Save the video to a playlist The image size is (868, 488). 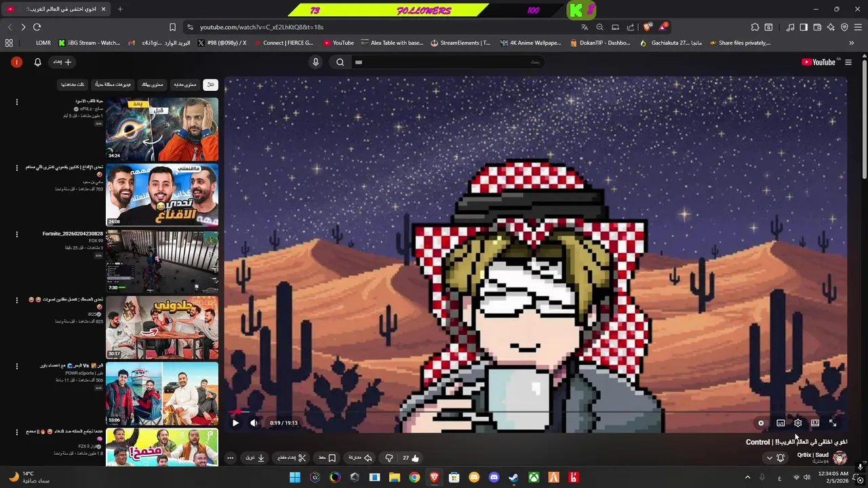pos(328,457)
